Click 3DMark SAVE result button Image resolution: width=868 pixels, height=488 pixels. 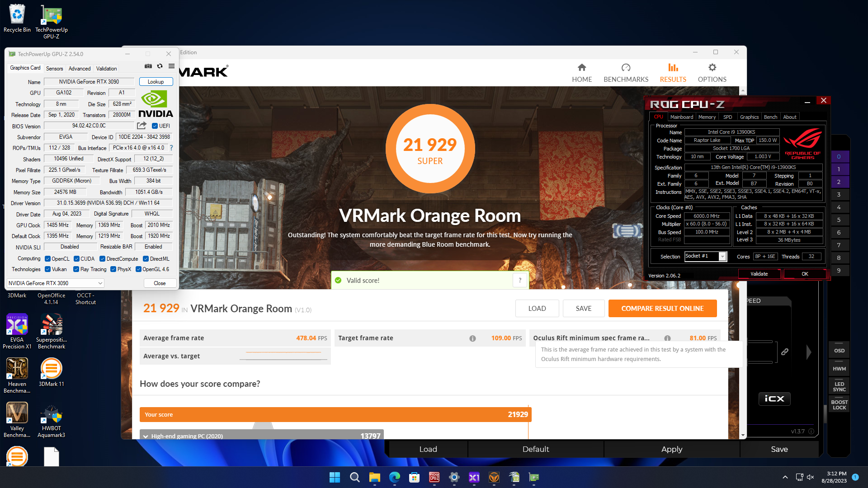coord(583,309)
